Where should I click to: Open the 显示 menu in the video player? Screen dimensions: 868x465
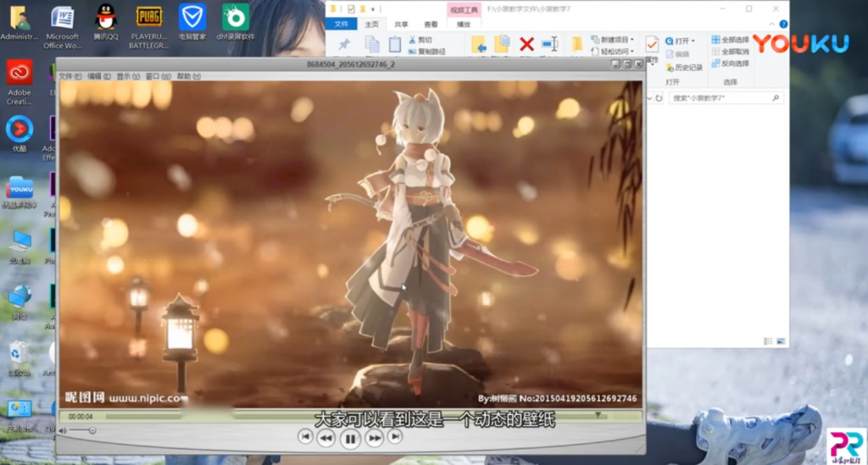[128, 76]
